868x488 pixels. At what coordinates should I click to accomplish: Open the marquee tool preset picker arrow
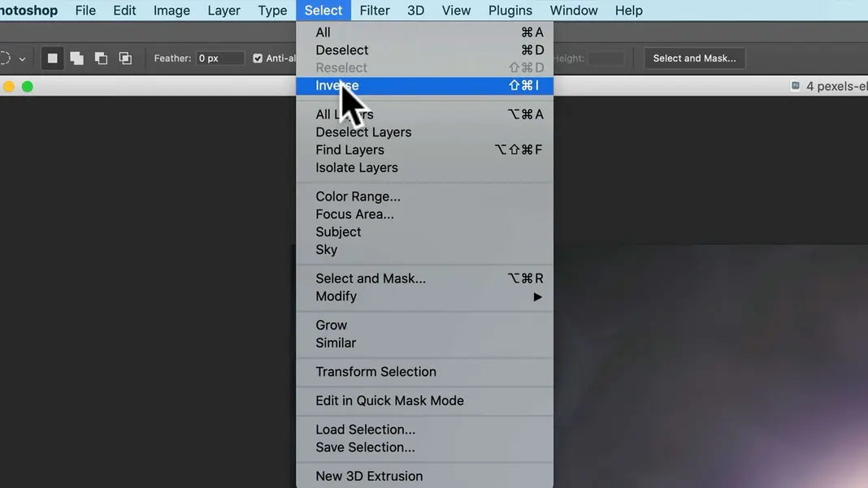click(x=22, y=58)
